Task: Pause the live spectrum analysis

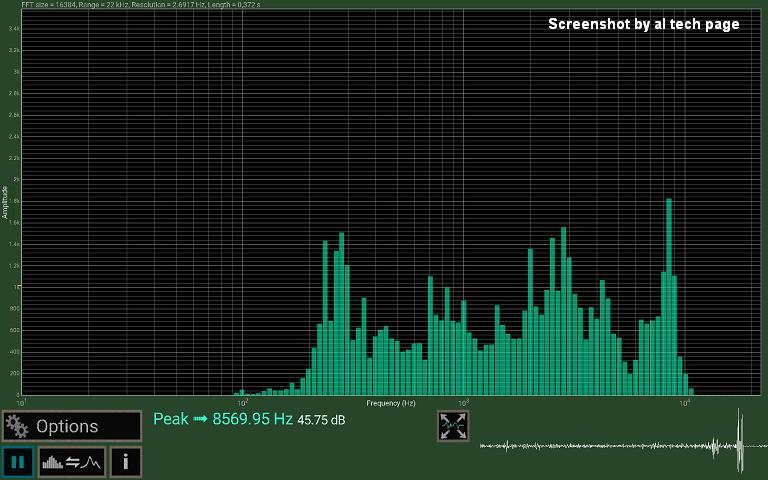Action: (17, 462)
